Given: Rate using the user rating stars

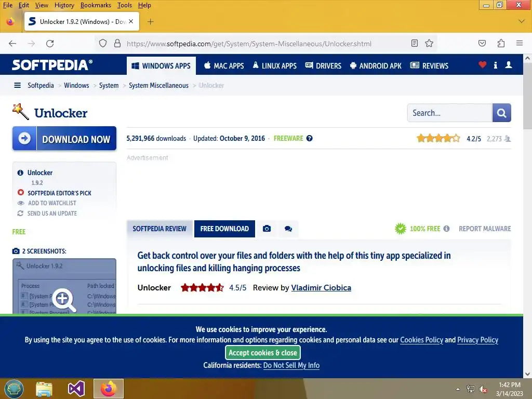Looking at the screenshot, I should coord(438,138).
